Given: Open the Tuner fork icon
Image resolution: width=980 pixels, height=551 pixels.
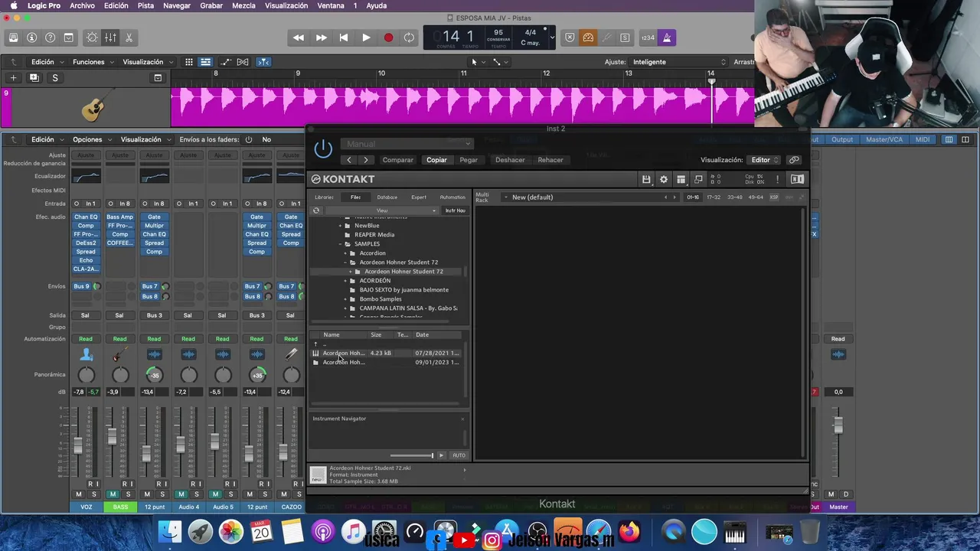Looking at the screenshot, I should [606, 37].
